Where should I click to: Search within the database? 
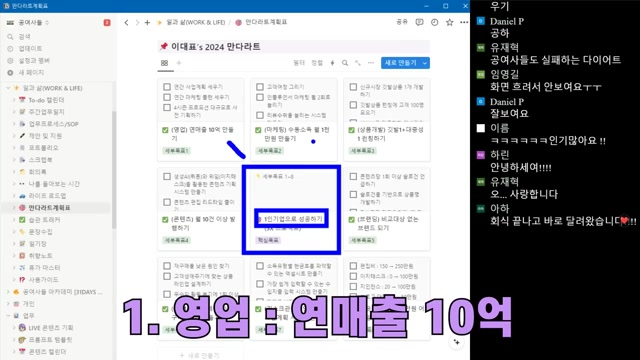point(345,63)
